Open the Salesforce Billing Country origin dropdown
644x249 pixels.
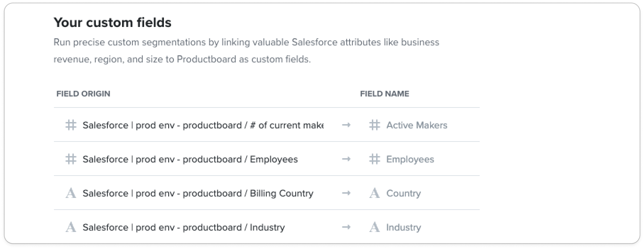pyautogui.click(x=194, y=193)
